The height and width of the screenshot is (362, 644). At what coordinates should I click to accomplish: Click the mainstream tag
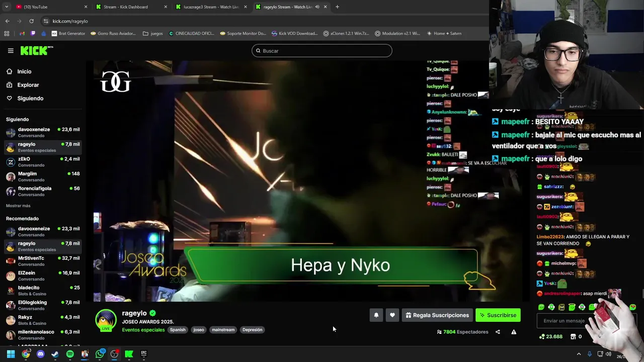point(223,330)
